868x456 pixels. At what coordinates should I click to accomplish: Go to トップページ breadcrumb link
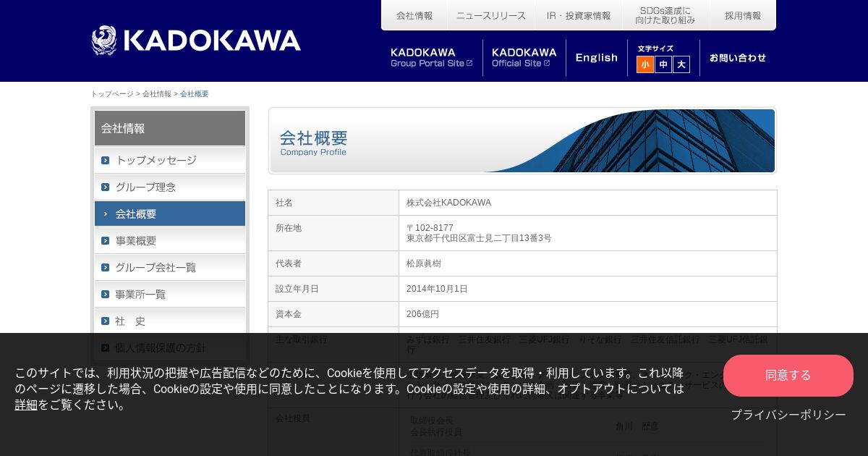point(112,94)
